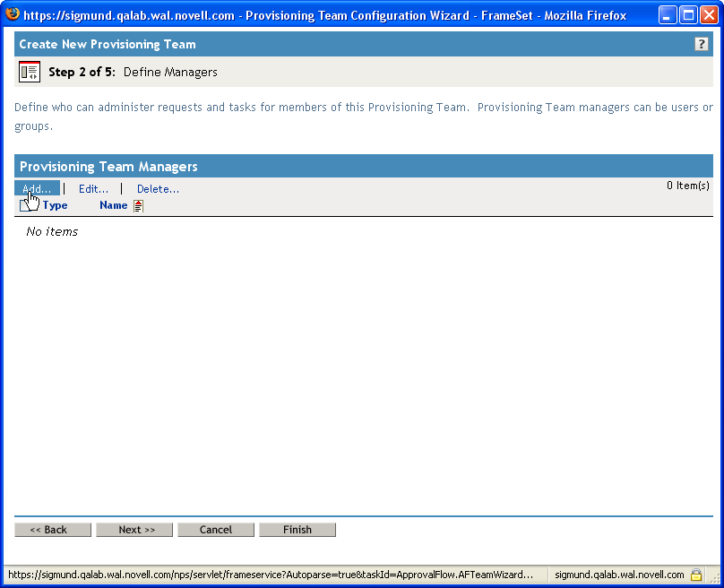Screen dimensions: 724x588
Task: Click the wizard step icon beside Step 2
Action: tap(30, 72)
